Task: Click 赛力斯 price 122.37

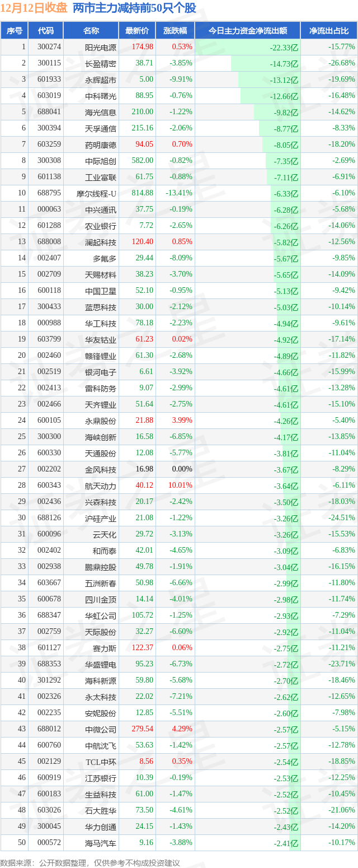Action: 142,648
